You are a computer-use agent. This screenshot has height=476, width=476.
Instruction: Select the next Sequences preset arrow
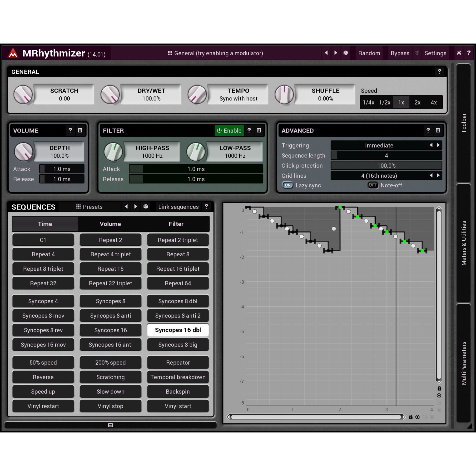point(136,206)
